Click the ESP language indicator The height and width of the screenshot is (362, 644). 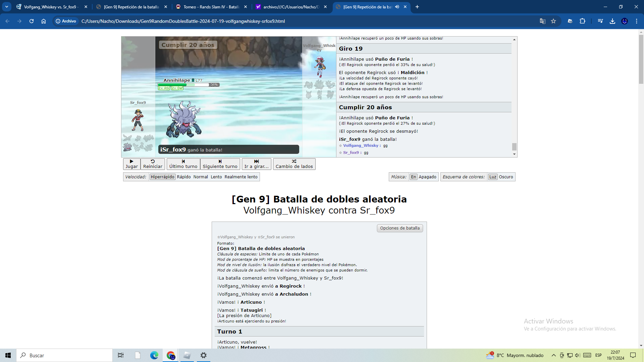tap(598, 355)
